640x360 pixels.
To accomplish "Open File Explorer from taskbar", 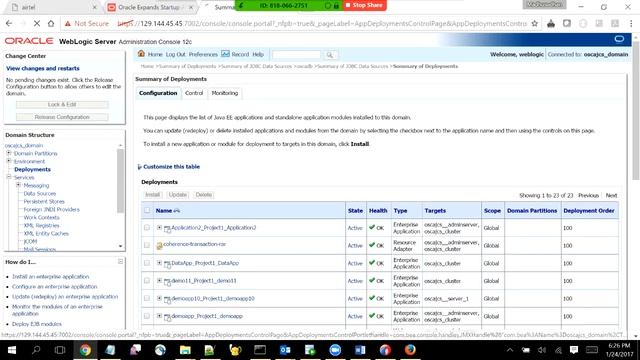I will pyautogui.click(x=185, y=350).
